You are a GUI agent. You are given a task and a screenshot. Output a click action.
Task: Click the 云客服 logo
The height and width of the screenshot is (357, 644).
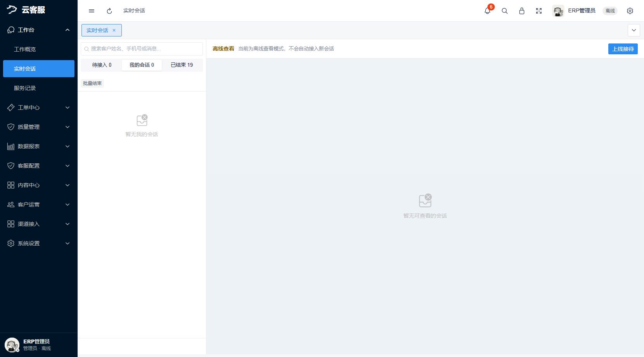(x=26, y=10)
